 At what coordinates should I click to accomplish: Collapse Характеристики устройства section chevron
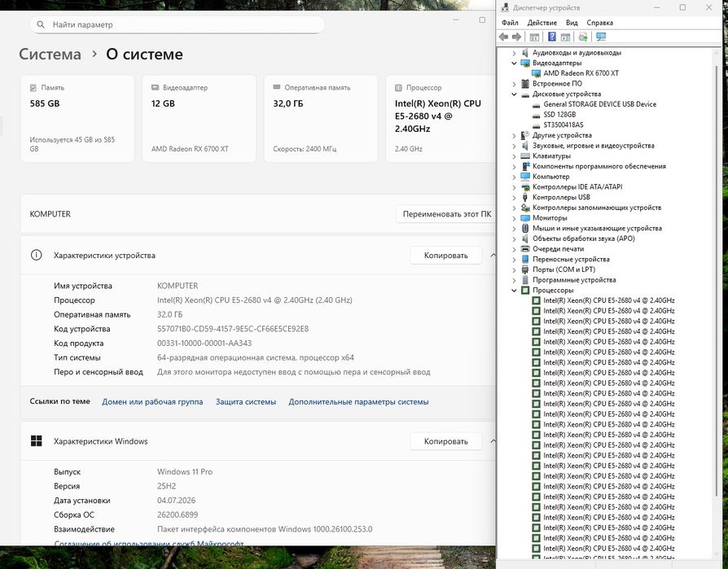click(493, 256)
